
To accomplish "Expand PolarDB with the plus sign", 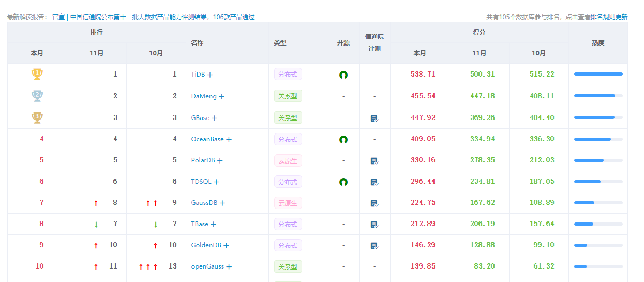I will pos(220,161).
